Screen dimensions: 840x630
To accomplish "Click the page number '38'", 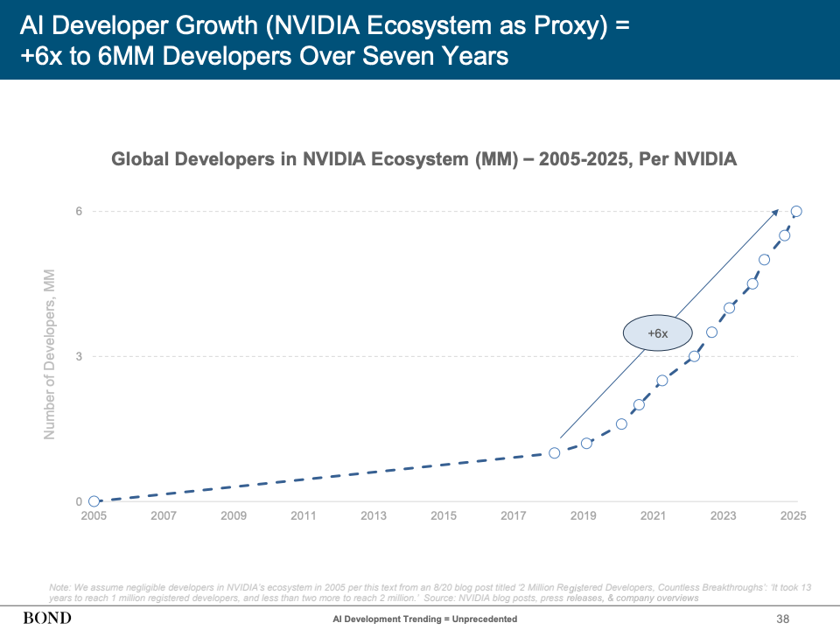I will point(782,619).
